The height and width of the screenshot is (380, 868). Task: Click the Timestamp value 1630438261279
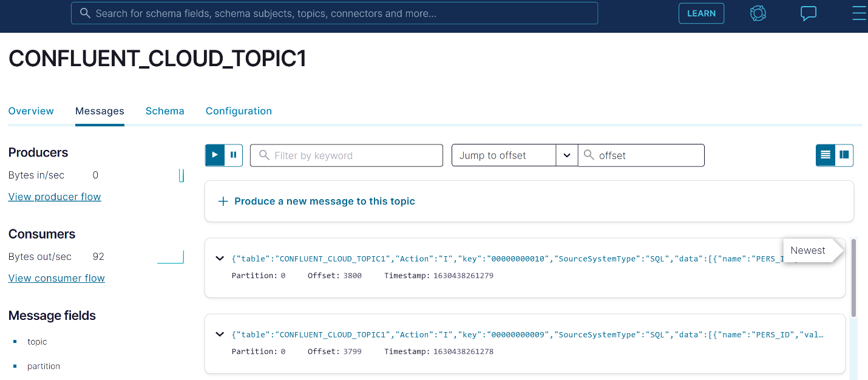[x=462, y=276]
